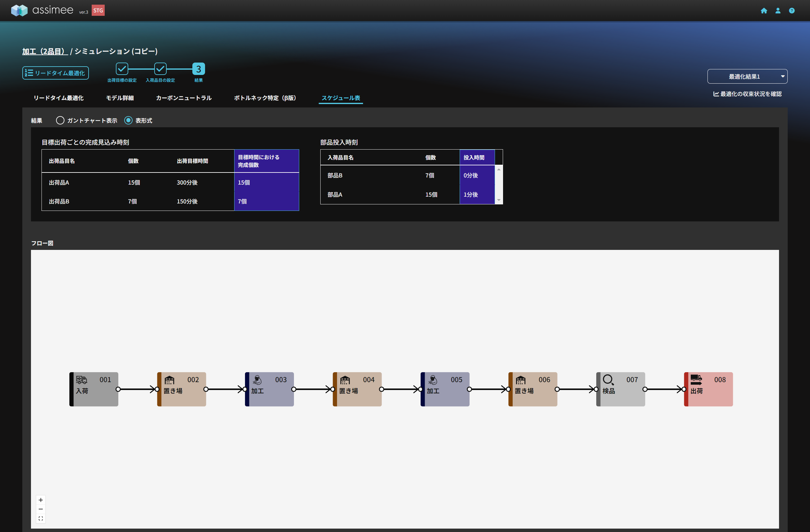Screen dimensions: 810x532
Task: Click the completed 出荷目標の設定 step checkmark
Action: pyautogui.click(x=122, y=69)
